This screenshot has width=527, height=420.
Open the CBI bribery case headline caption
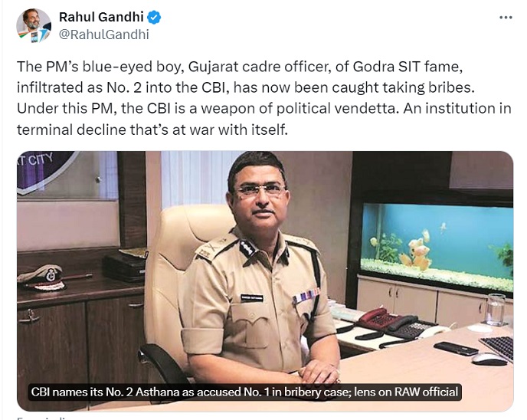pyautogui.click(x=244, y=392)
